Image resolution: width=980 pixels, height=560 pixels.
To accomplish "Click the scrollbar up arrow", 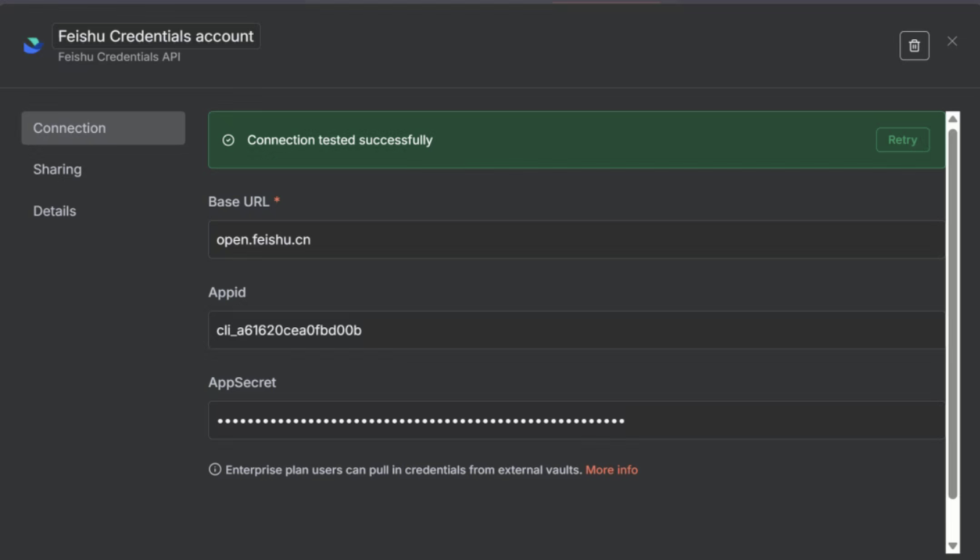I will 952,119.
